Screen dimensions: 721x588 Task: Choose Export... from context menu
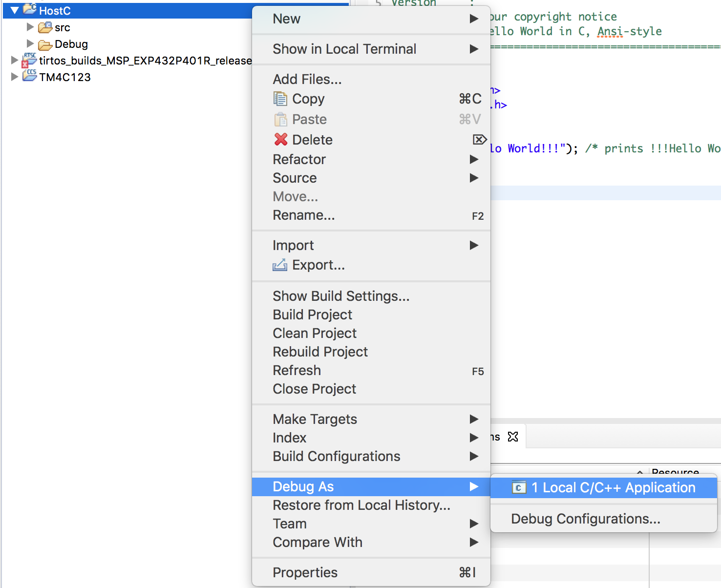pos(371,265)
